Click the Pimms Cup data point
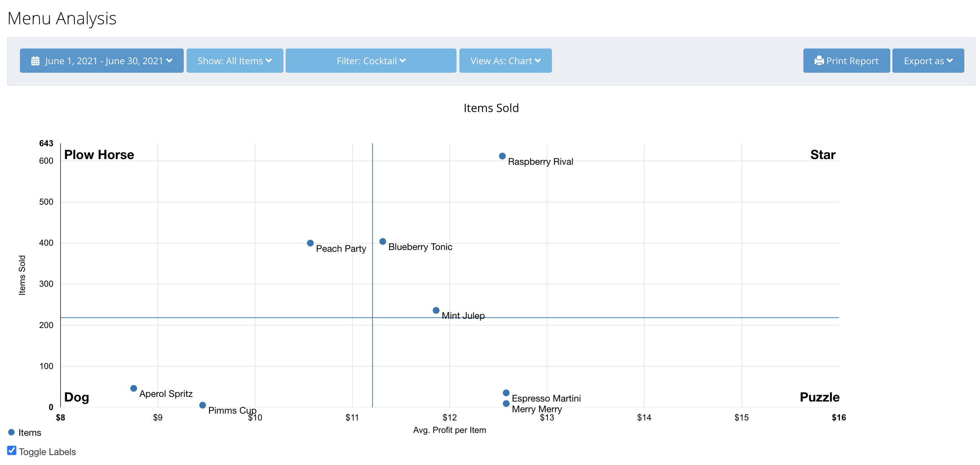This screenshot has height=465, width=980. [x=202, y=405]
